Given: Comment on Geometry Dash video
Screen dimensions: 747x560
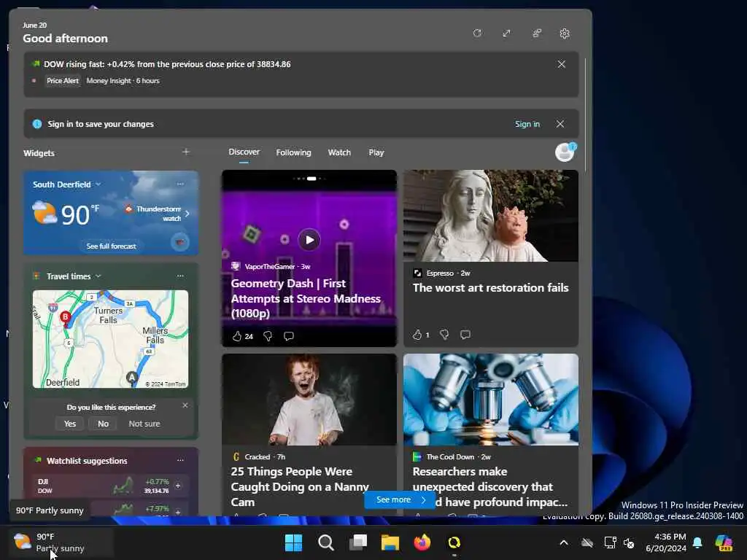Looking at the screenshot, I should pos(289,336).
